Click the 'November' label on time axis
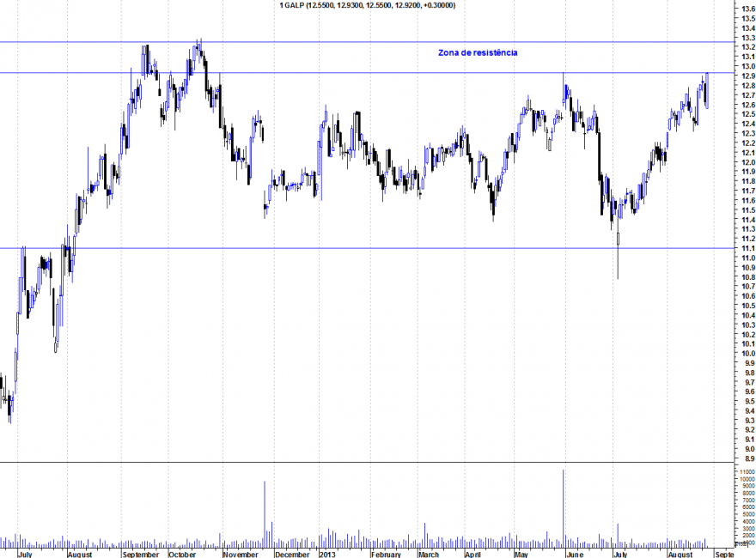756x558 pixels. tap(241, 555)
